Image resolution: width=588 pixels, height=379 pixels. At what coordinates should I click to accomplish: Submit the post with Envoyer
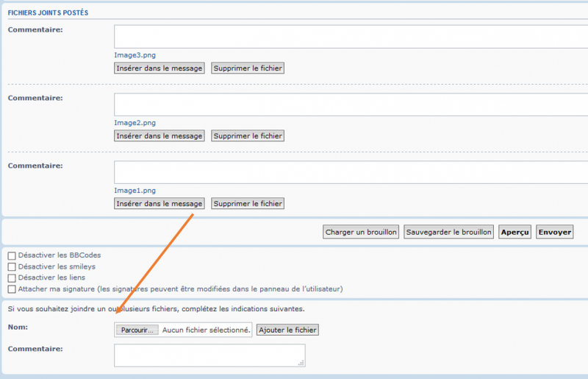click(554, 232)
